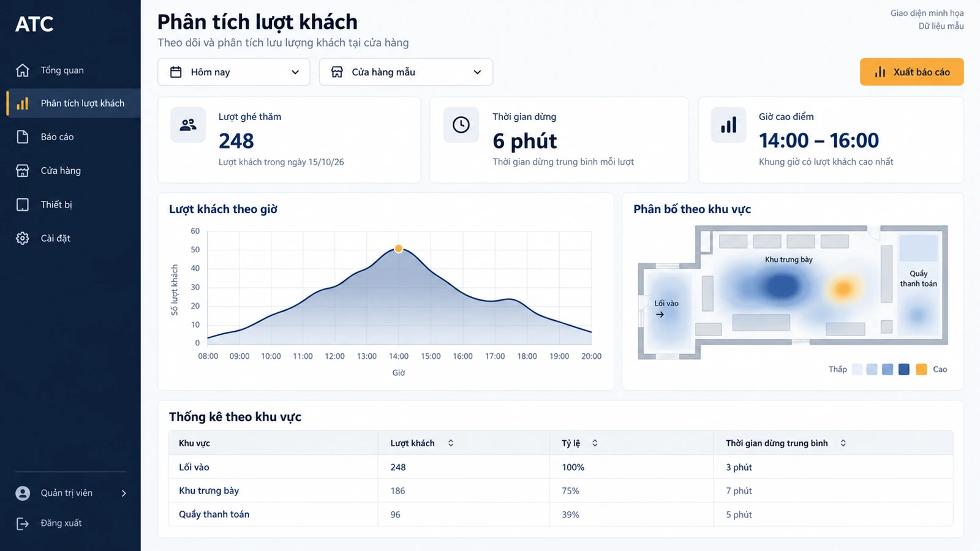Click the Báo cáo document icon

click(23, 137)
